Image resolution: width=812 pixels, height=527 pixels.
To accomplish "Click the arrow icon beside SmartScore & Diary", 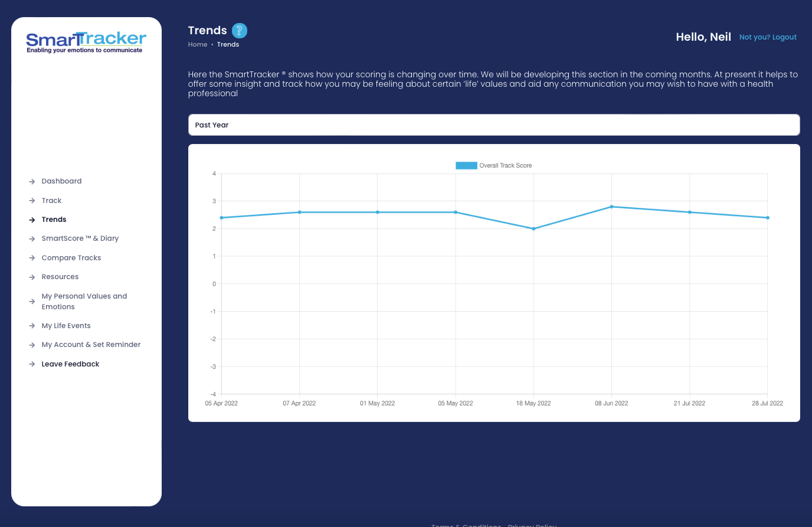I will click(32, 238).
